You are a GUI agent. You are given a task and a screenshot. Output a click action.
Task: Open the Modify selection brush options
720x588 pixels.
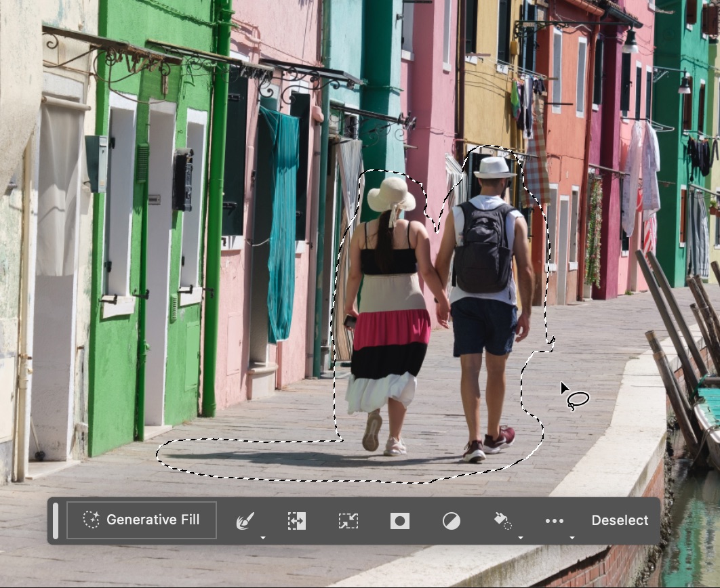point(245,521)
